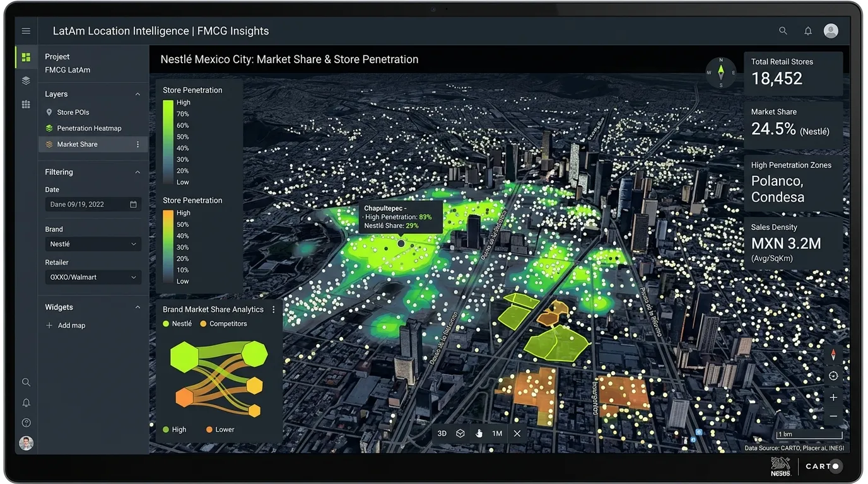
Task: Toggle the Lower legend item under the Sankey chart
Action: (220, 430)
